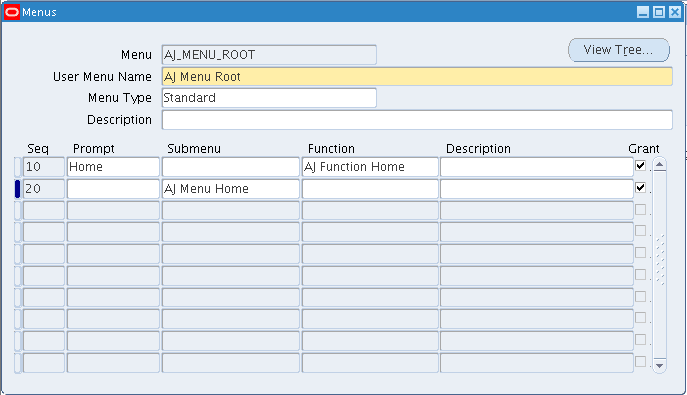Viewport: 687px width, 395px height.
Task: Select record indicator for Seq 20 row
Action: (18, 189)
